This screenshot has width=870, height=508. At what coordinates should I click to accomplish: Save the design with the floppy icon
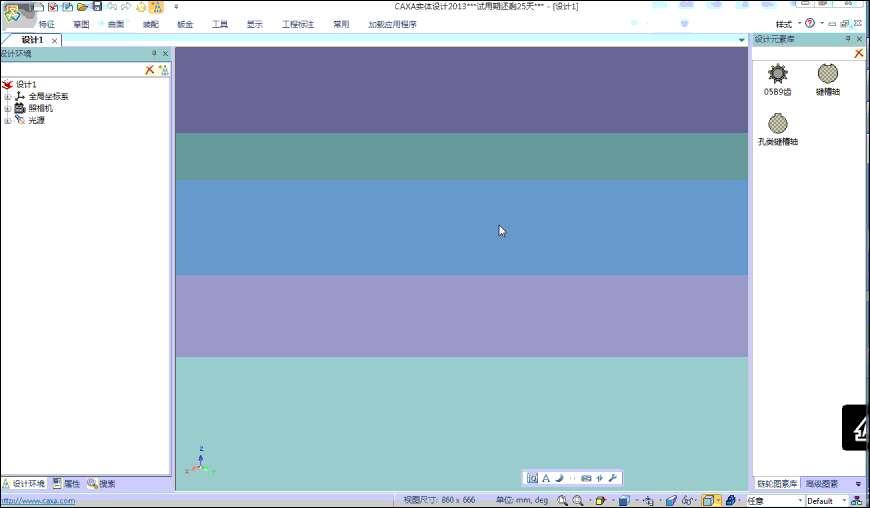[97, 7]
